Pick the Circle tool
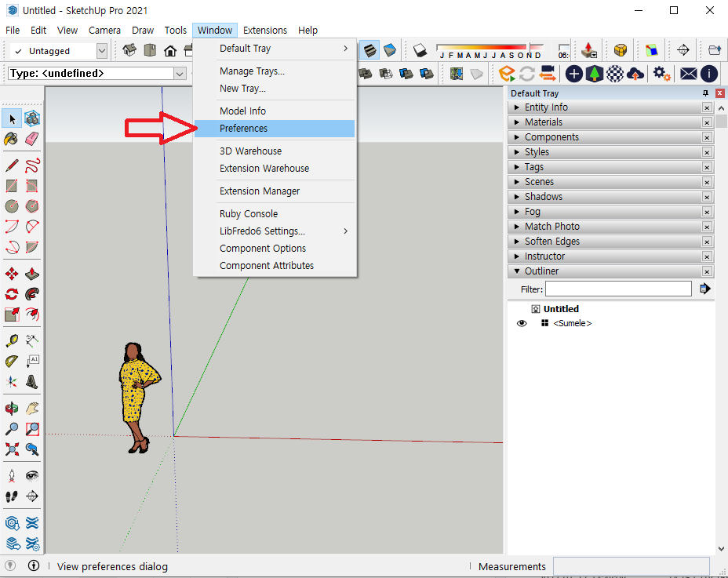 [x=12, y=206]
